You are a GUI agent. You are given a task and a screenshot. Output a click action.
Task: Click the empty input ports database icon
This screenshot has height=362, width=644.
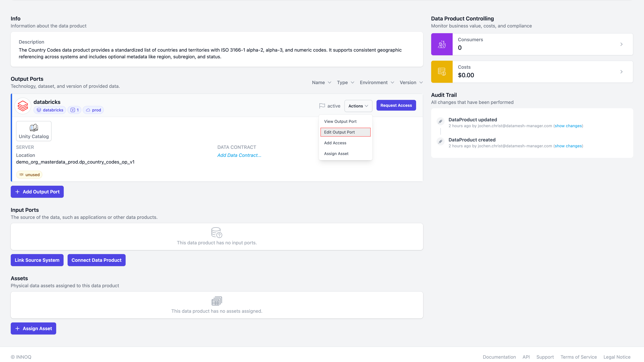217,232
